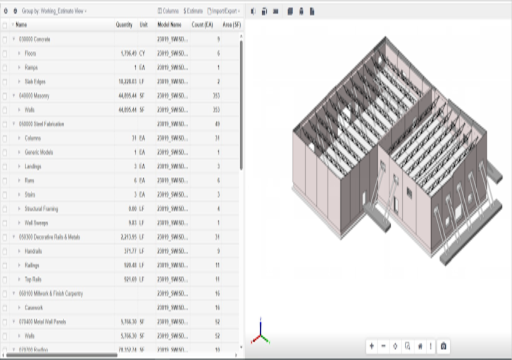Expand the Slab Edges row
The height and width of the screenshot is (360, 512).
[x=19, y=82]
